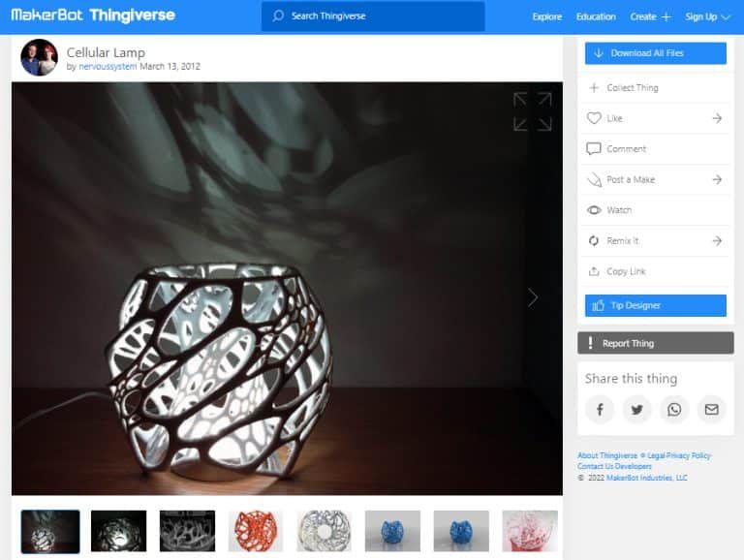
Task: Open the MakerBot Industries, LLC link
Action: [647, 478]
